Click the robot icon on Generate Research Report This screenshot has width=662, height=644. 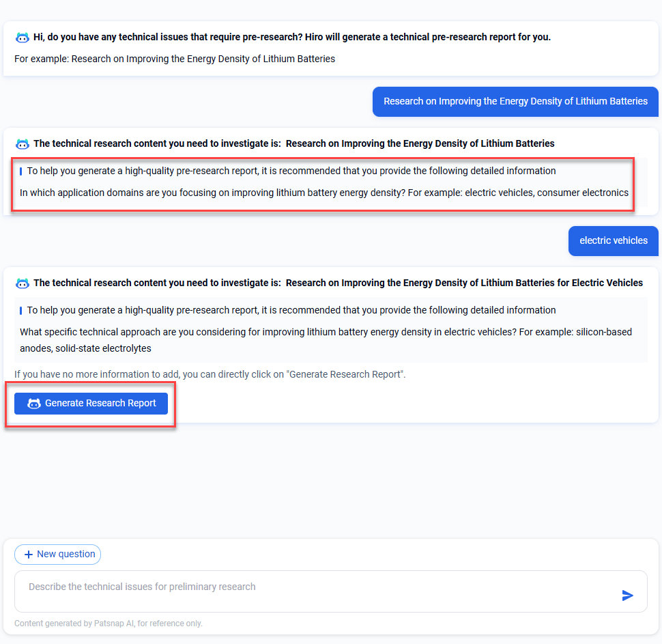pyautogui.click(x=34, y=404)
